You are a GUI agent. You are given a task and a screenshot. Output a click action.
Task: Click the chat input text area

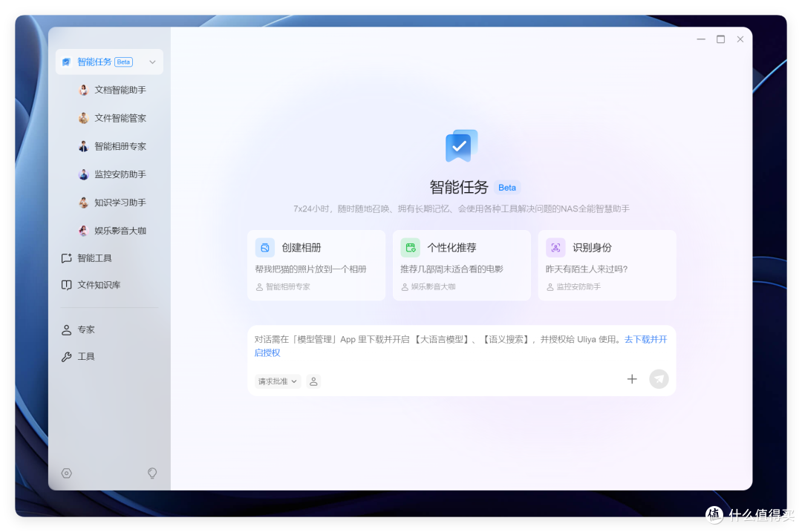(462, 346)
